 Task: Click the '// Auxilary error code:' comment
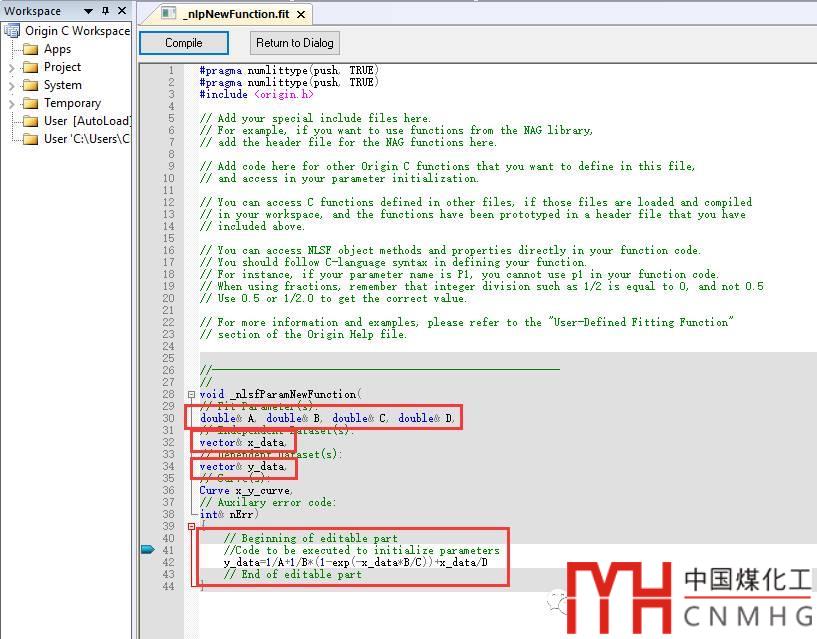click(x=268, y=502)
